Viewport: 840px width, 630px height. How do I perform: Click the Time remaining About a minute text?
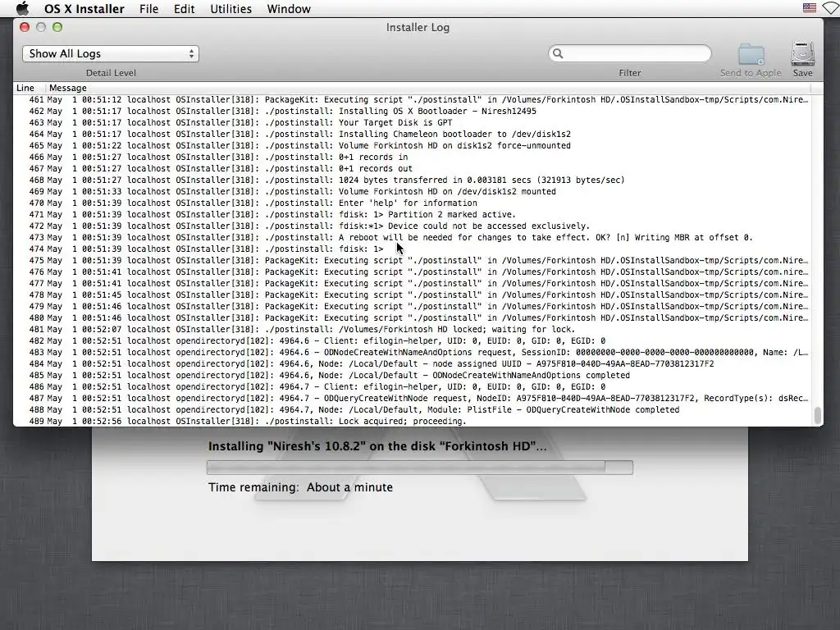click(300, 487)
